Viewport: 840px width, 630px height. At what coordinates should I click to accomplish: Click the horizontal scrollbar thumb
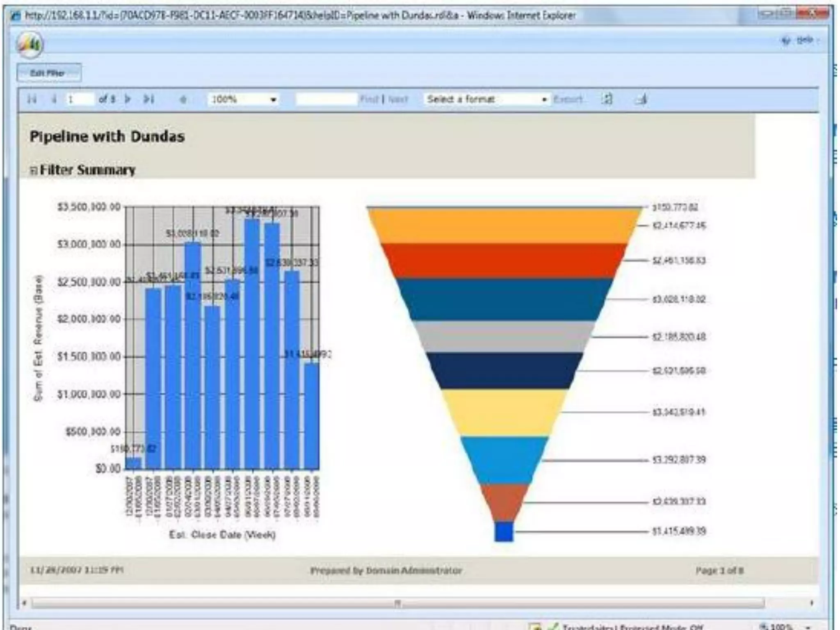tap(397, 603)
